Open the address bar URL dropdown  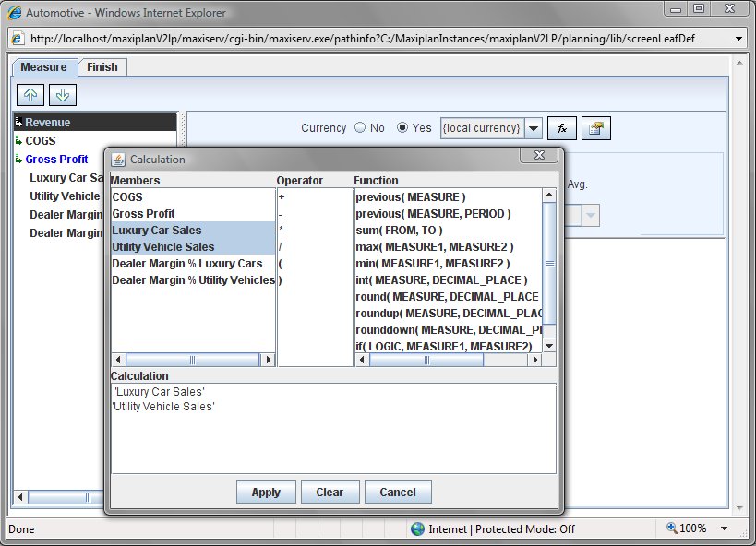[x=738, y=39]
